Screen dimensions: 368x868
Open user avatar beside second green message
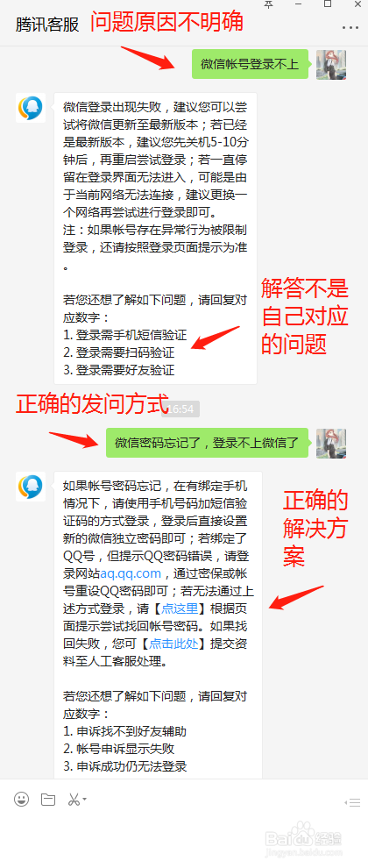coord(331,443)
